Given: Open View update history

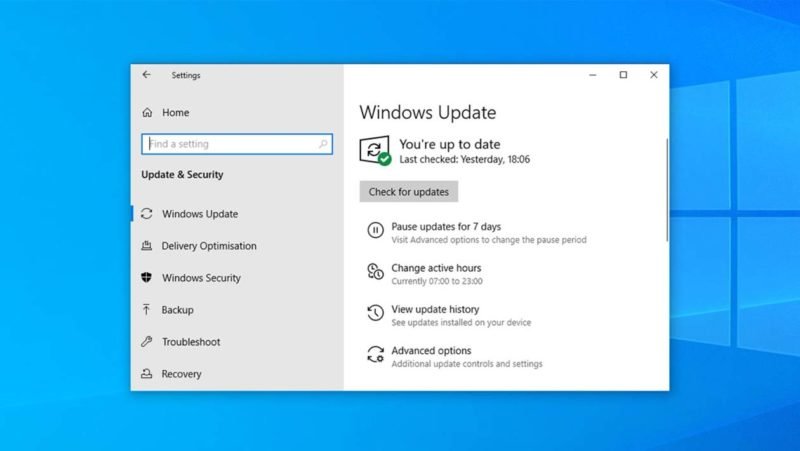Looking at the screenshot, I should pos(435,309).
